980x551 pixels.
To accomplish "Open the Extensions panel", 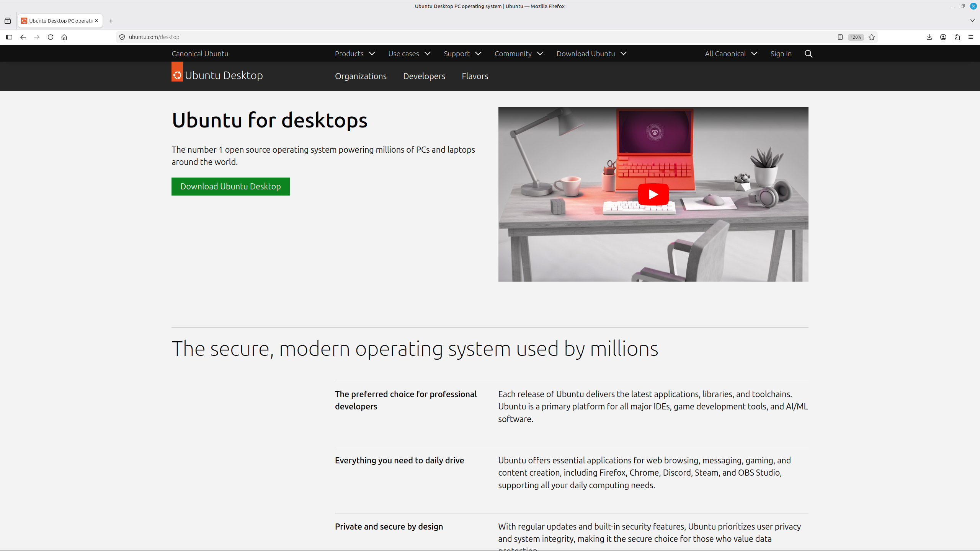I will coord(957,37).
